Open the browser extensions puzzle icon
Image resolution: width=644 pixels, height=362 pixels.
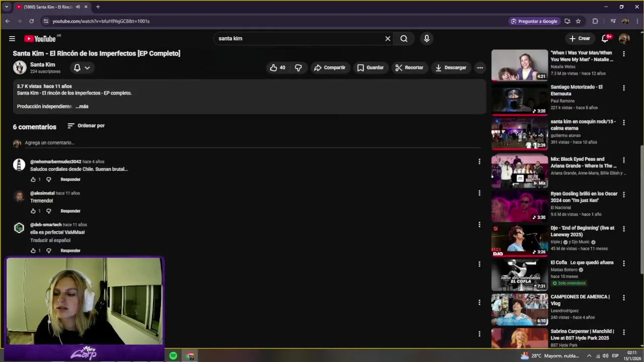[595, 21]
